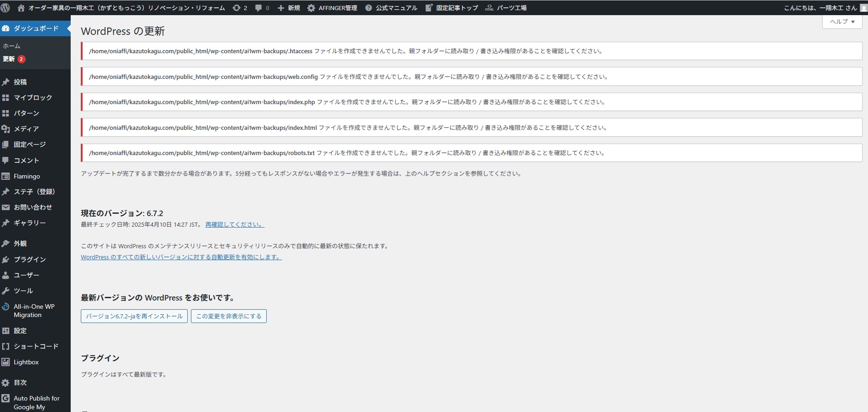868x412 pixels.
Task: Click the ツール wrench icon
Action: point(6,291)
